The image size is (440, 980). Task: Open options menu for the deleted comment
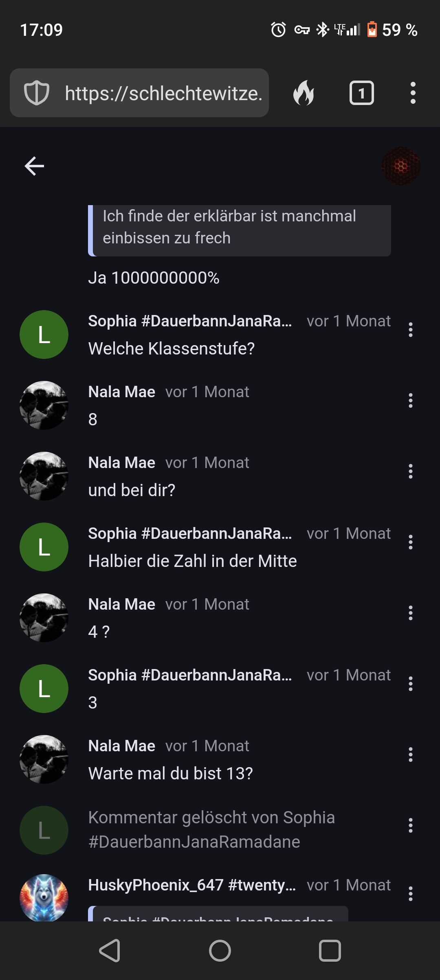click(x=410, y=825)
